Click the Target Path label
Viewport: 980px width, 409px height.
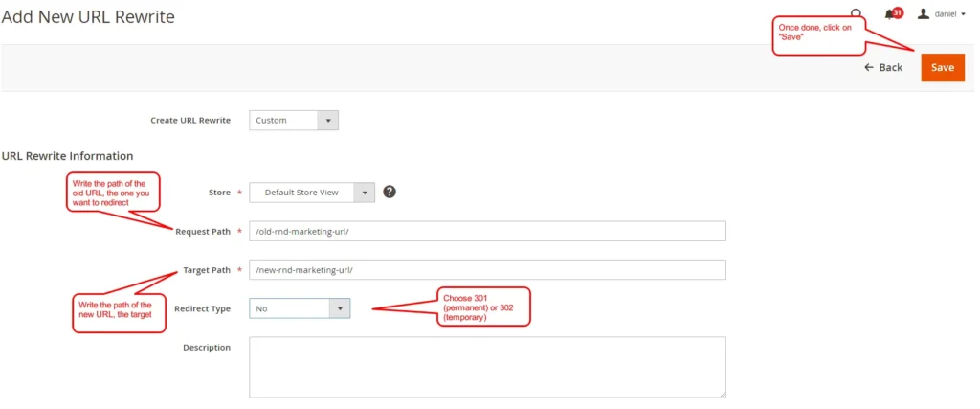pos(207,270)
